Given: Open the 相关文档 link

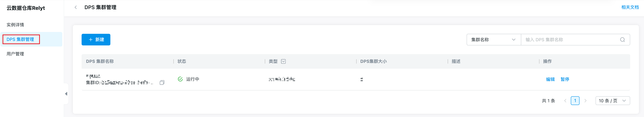Looking at the screenshot, I should point(630,7).
